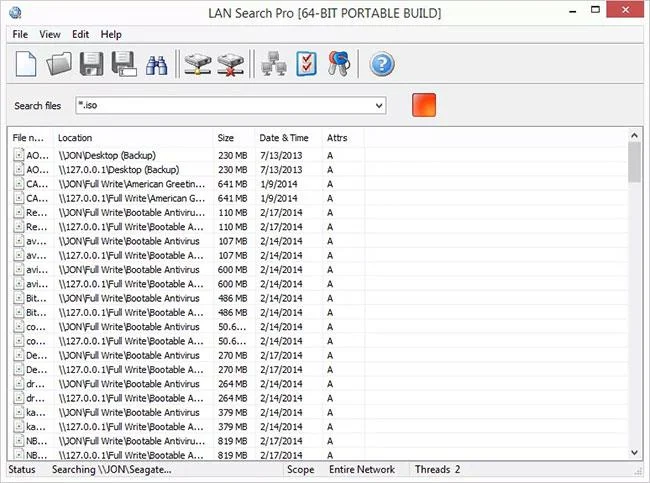Click file icon of \\JON Bit... row
The image size is (650, 483).
pos(19,298)
